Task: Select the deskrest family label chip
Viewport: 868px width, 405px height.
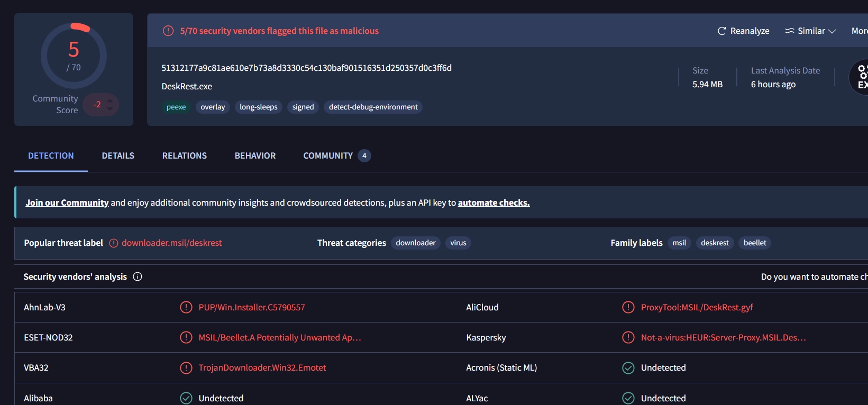Action: tap(715, 243)
